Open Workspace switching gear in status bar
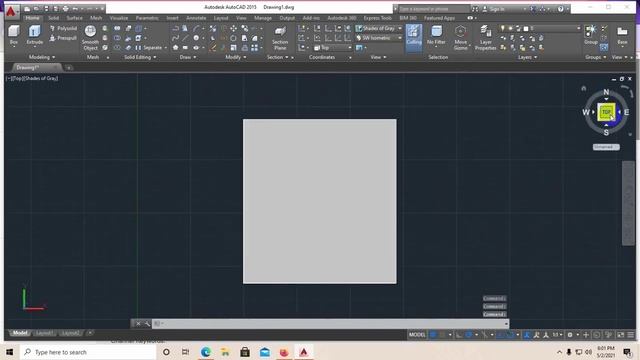The image size is (640, 360). (570, 335)
